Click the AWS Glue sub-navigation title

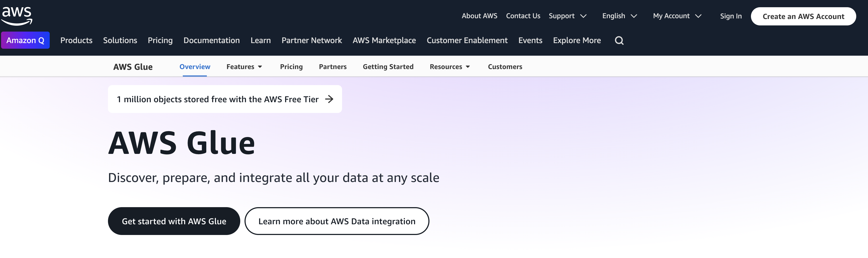[133, 67]
